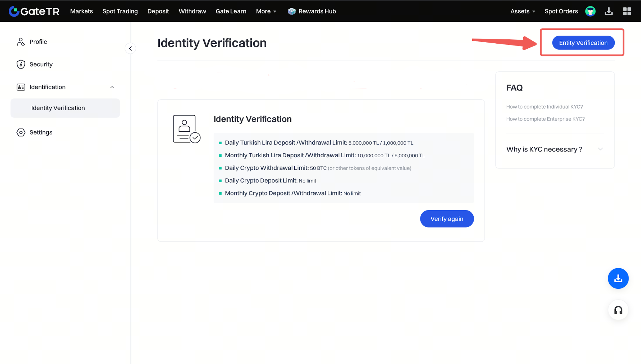The image size is (641, 364).
Task: Open the headset support chat icon
Action: [x=618, y=310]
